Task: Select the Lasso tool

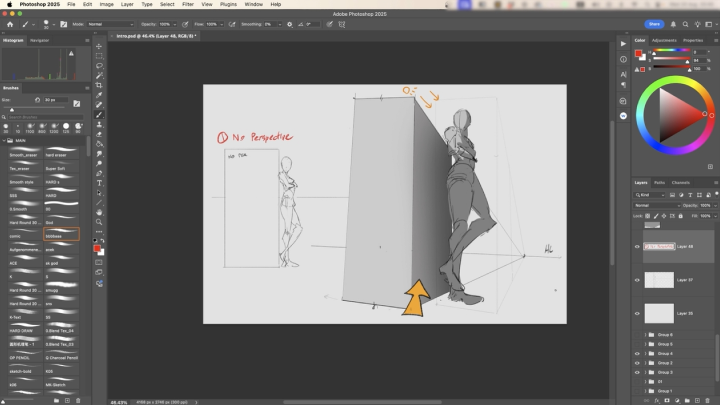Action: pos(99,65)
